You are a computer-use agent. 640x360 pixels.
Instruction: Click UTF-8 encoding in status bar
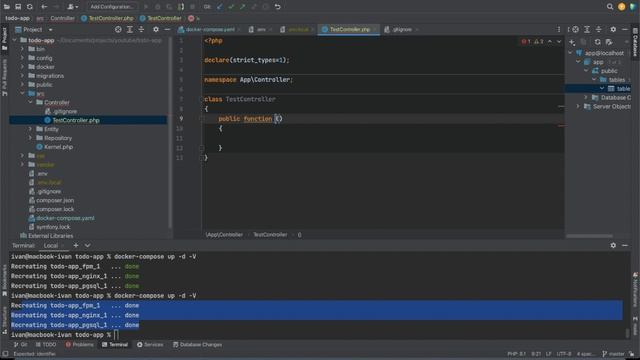coord(564,354)
